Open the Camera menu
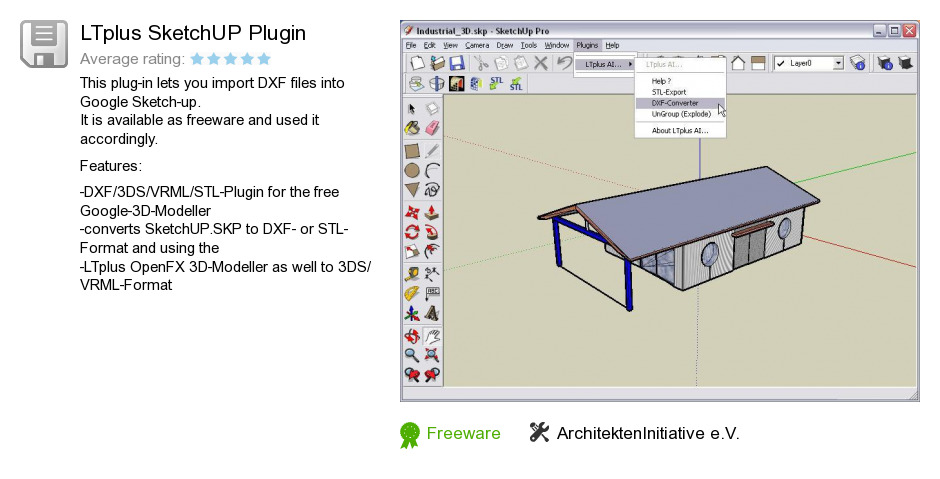The width and height of the screenshot is (940, 479). pos(477,45)
